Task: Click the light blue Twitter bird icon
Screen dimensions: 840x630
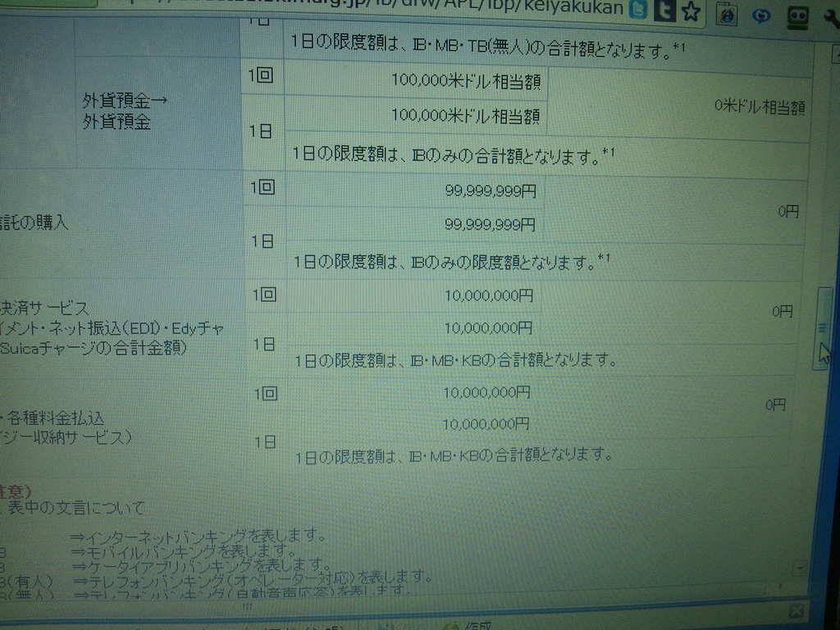Action: (639, 10)
